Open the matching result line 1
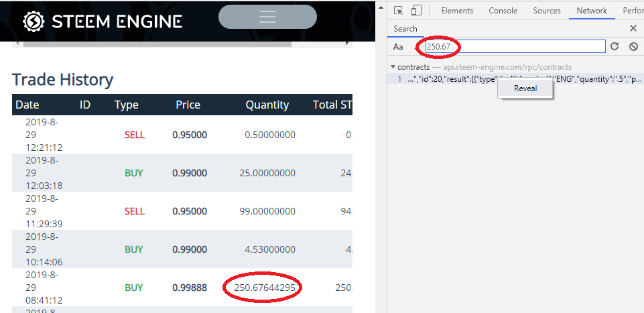This screenshot has width=644, height=313. pyautogui.click(x=515, y=79)
